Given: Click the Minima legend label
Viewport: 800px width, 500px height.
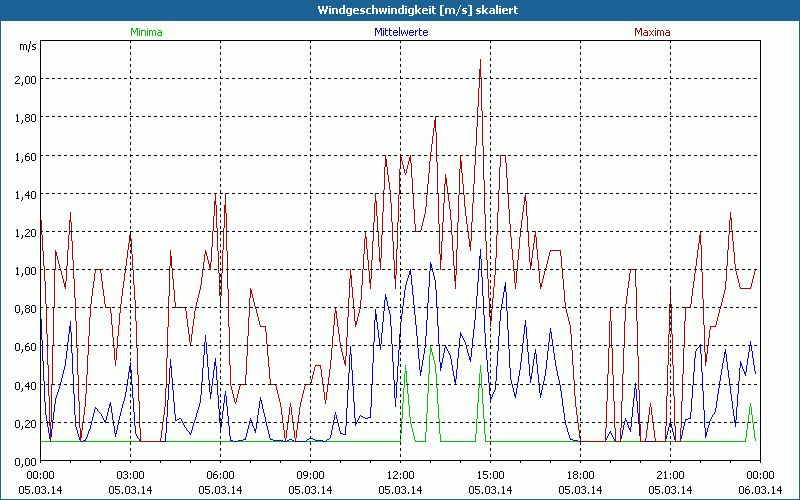Looking at the screenshot, I should (146, 32).
